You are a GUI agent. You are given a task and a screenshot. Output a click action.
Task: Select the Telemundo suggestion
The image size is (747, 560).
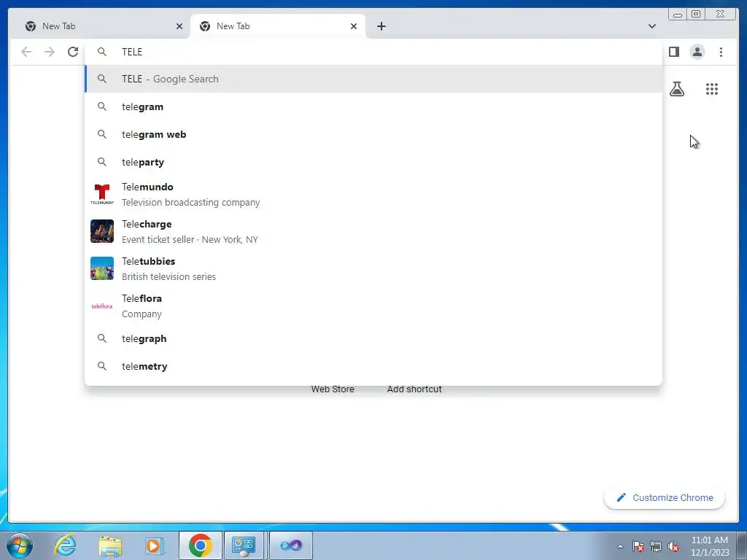(x=373, y=194)
